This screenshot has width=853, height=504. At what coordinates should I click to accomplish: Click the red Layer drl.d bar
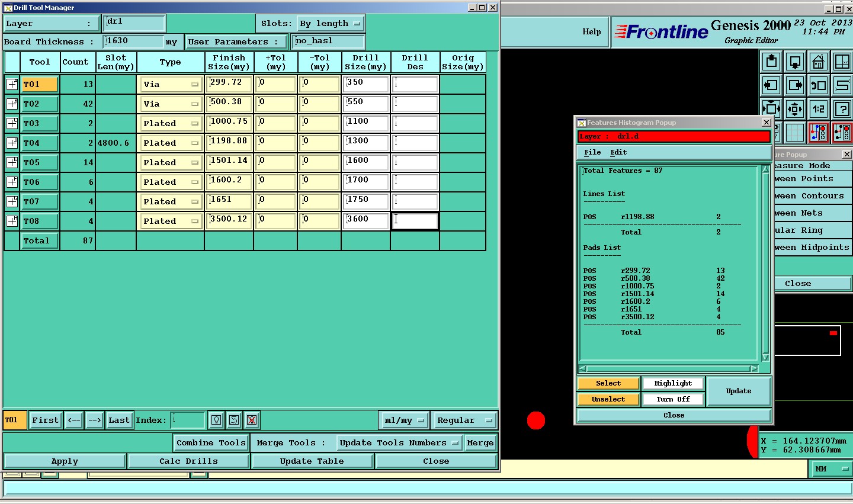coord(674,136)
